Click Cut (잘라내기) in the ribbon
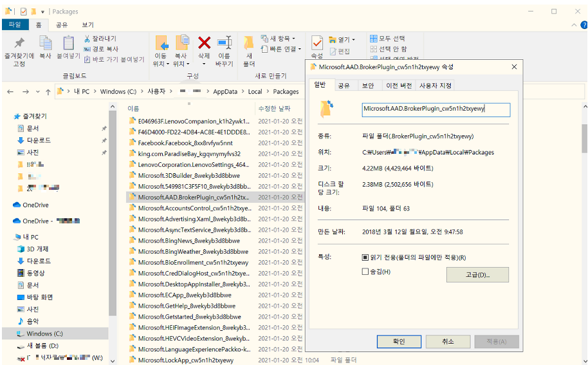Viewport: 588px width, 365px height. (x=100, y=38)
